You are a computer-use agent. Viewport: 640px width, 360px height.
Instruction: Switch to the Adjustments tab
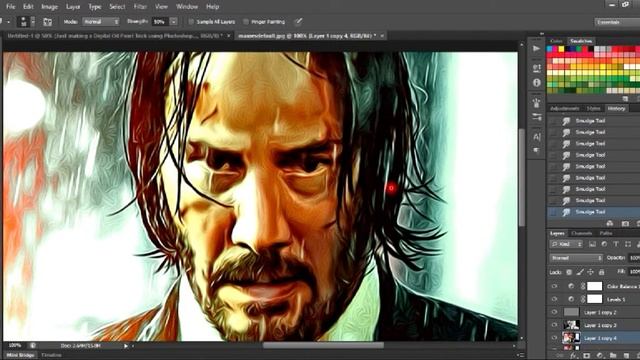564,109
